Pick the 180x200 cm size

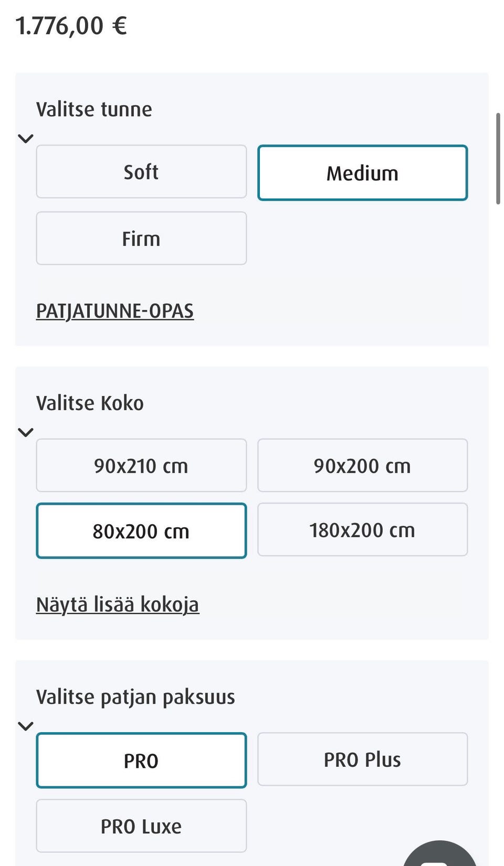362,529
